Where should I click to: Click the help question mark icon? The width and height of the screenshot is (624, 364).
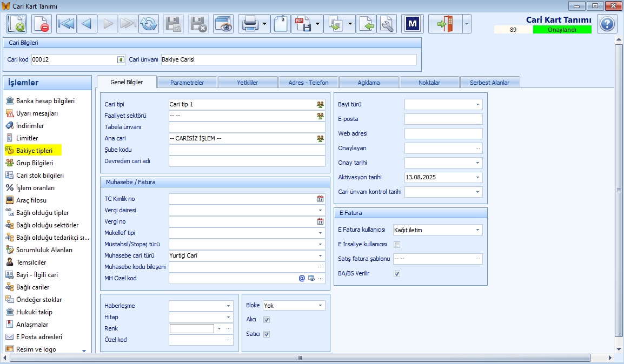coord(607,24)
